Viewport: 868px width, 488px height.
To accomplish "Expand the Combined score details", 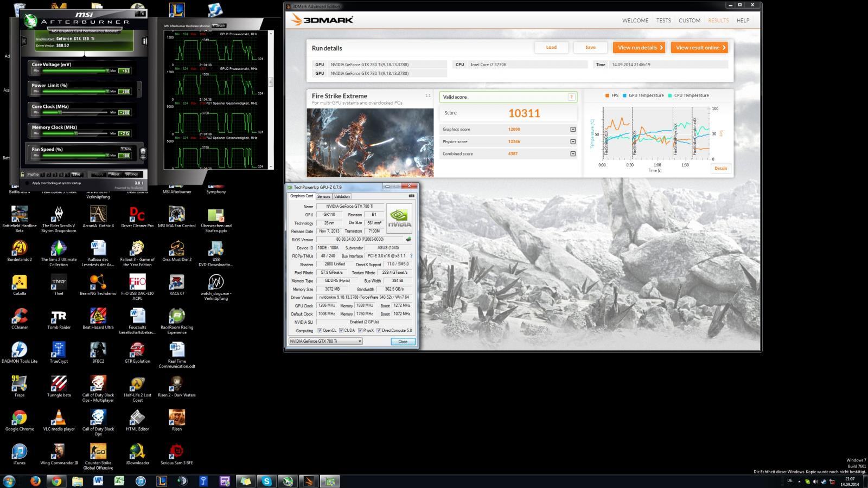I will click(573, 154).
